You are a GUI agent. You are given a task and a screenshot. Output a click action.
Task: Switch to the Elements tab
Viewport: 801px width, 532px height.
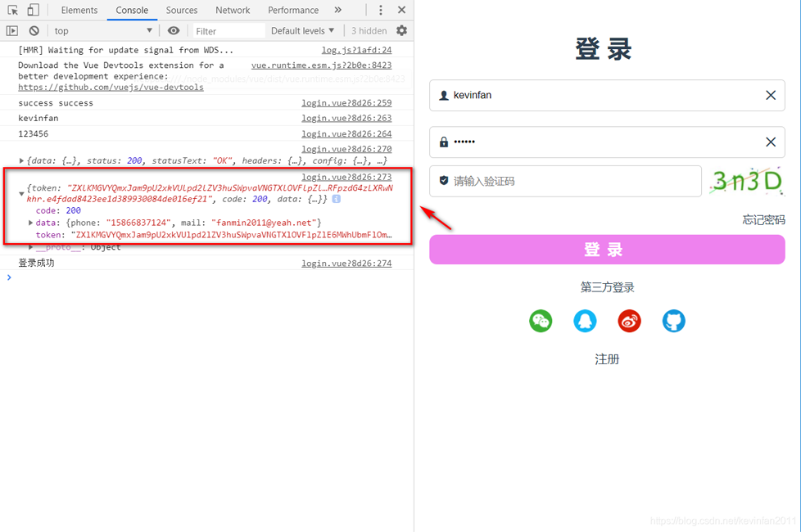[x=79, y=10]
